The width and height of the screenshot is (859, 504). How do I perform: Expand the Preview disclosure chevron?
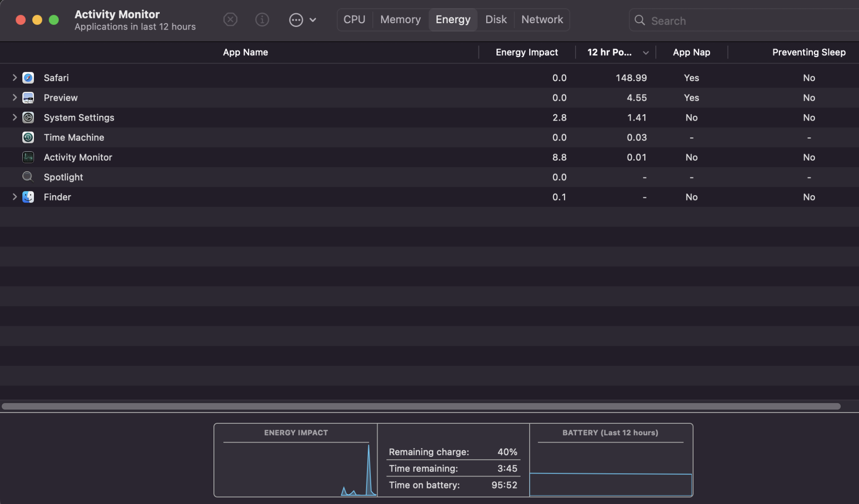15,98
